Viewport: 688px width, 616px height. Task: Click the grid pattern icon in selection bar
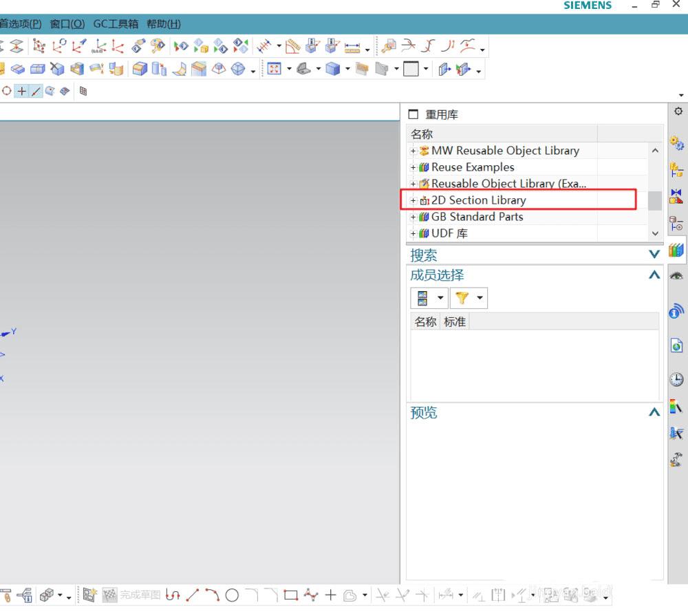click(83, 92)
